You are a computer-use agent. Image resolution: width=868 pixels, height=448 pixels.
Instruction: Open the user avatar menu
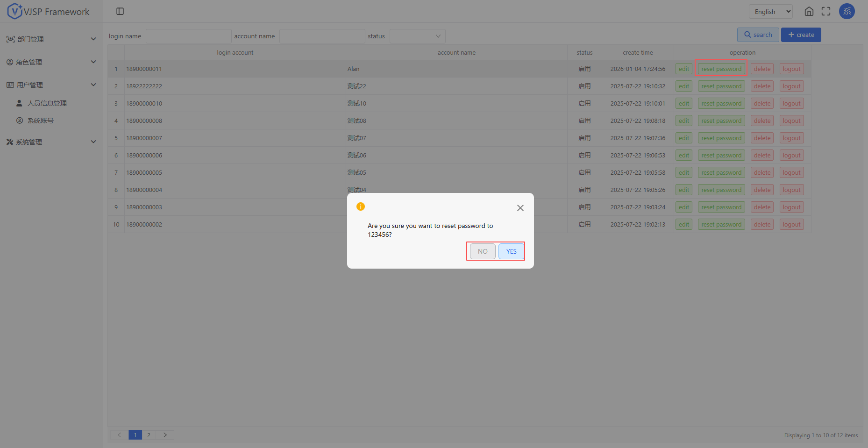pyautogui.click(x=847, y=12)
